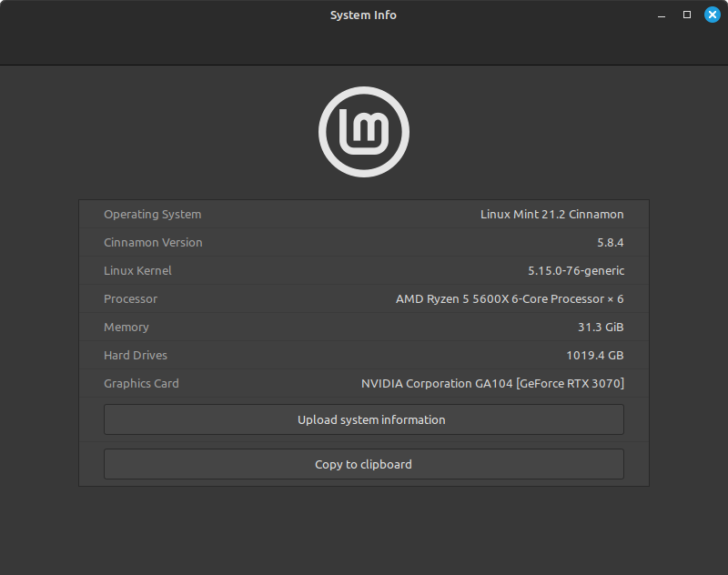728x575 pixels.
Task: Click the 1019.4 GB hard drive value
Action: click(x=595, y=355)
